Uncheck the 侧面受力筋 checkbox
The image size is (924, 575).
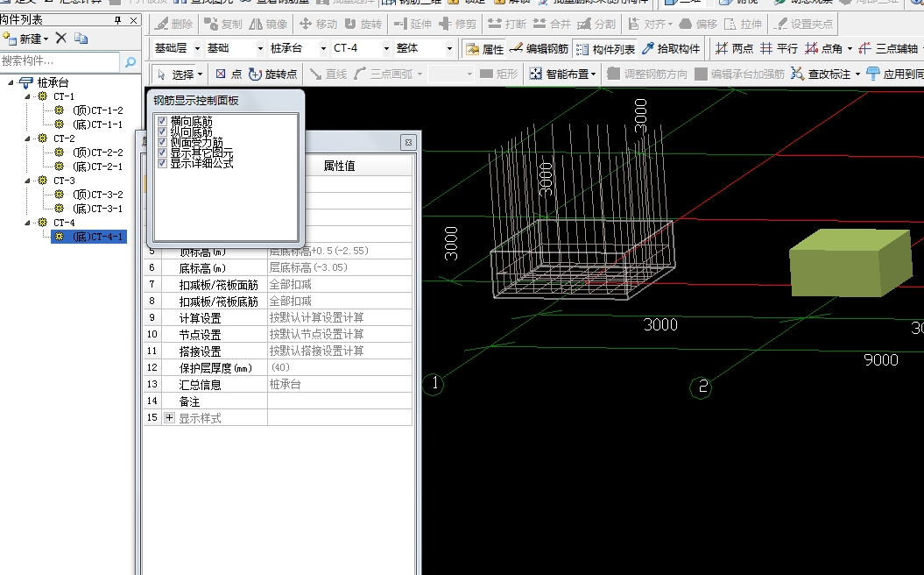pos(163,142)
